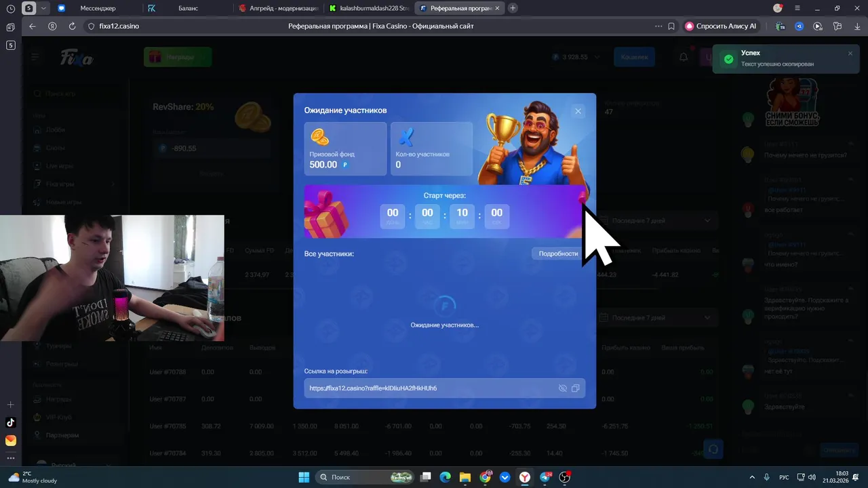Screen dimensions: 868x488
Task: Open Yandex Browser taskbar icon
Action: [x=525, y=477]
